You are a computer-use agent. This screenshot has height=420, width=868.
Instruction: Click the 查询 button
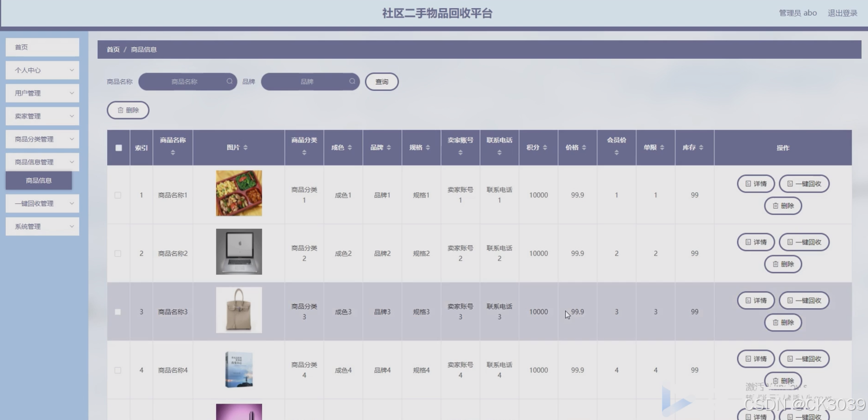click(382, 82)
